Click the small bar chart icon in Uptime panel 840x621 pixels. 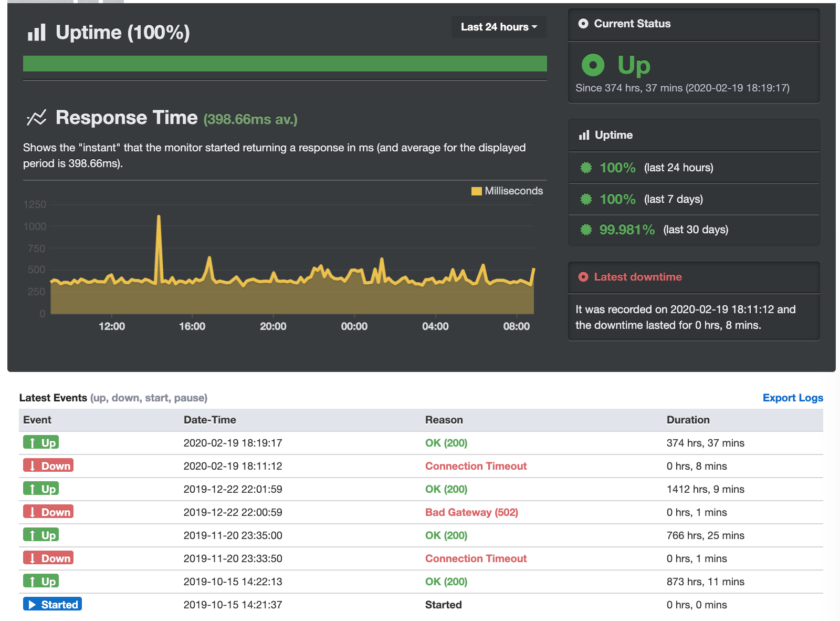[584, 135]
